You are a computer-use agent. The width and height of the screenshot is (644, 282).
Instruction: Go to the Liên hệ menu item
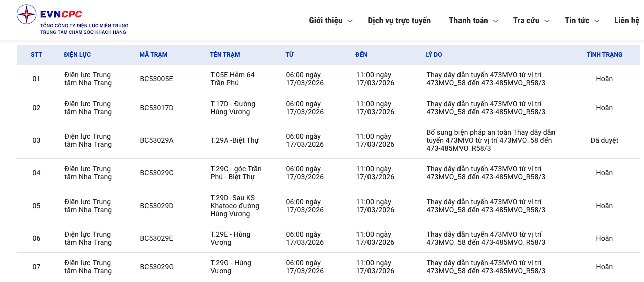(x=627, y=21)
